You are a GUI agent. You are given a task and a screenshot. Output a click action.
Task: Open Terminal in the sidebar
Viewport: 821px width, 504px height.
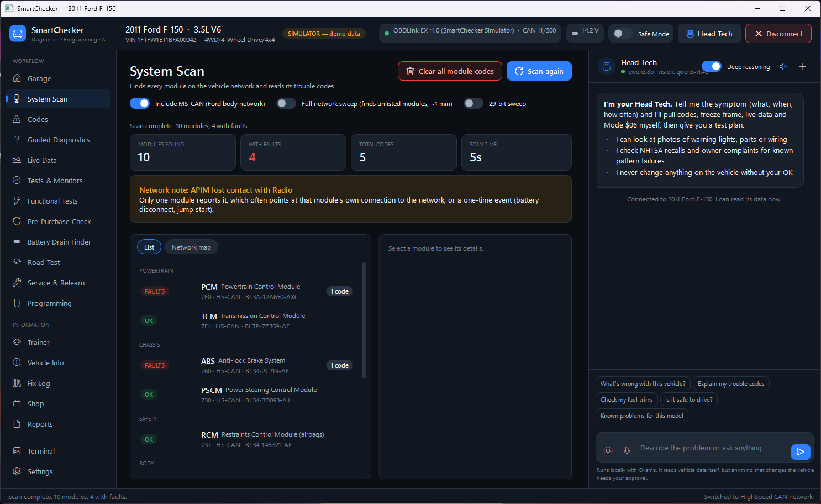coord(58,451)
